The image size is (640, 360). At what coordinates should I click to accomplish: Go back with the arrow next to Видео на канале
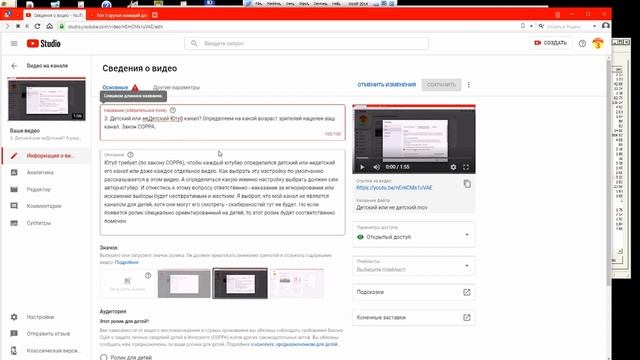pos(14,66)
